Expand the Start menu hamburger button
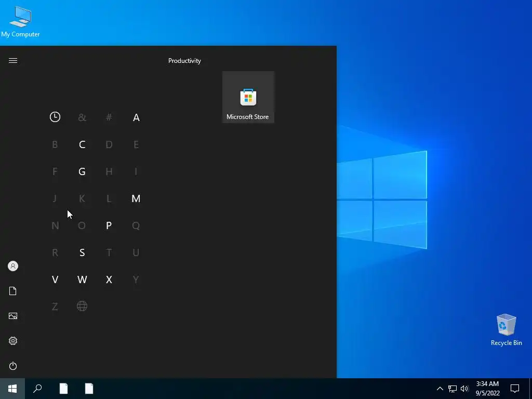This screenshot has width=532, height=399. point(13,61)
